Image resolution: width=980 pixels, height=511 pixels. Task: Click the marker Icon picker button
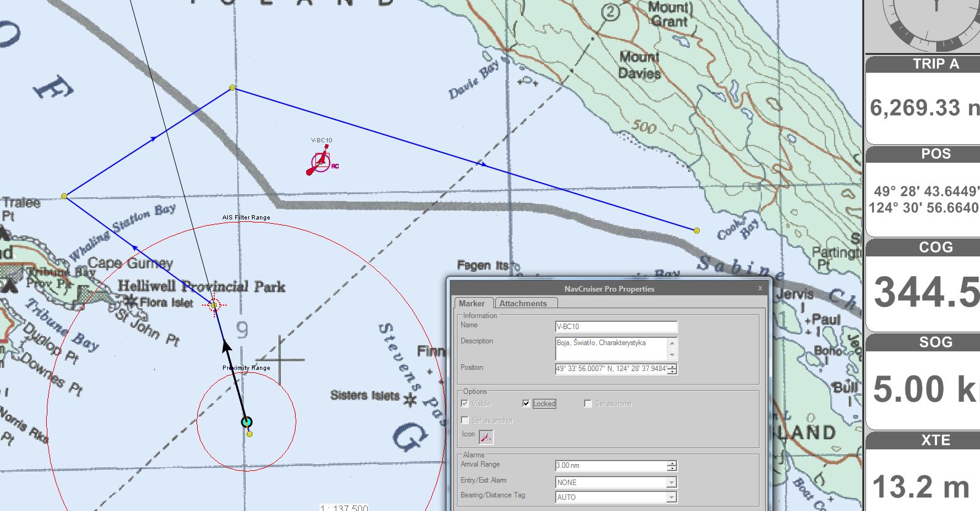[x=486, y=437]
